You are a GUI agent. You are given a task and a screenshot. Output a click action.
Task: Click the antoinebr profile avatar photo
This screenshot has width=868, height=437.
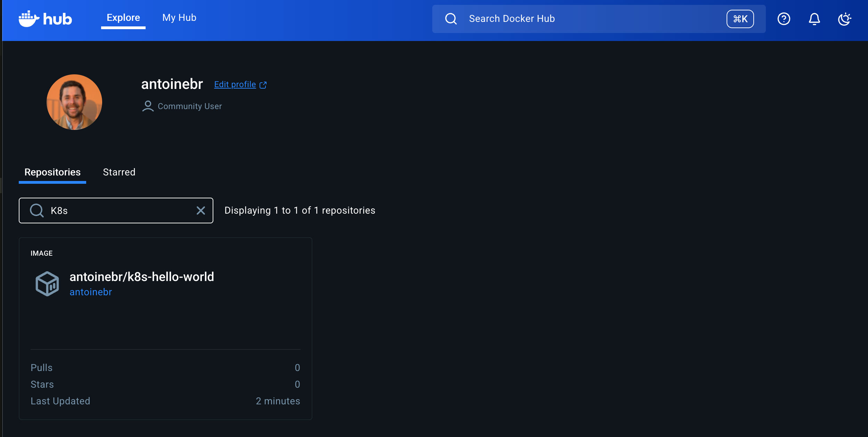pyautogui.click(x=74, y=102)
